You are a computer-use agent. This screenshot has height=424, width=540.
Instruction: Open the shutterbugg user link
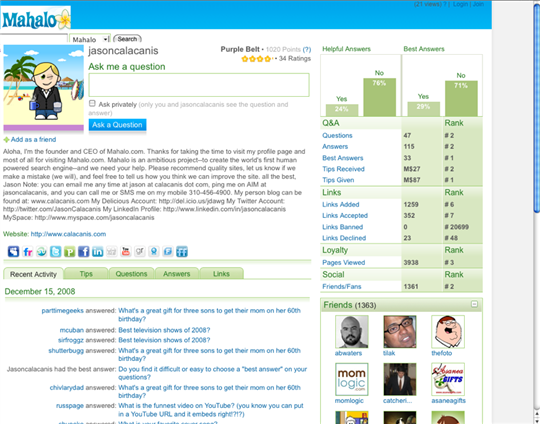tap(66, 351)
